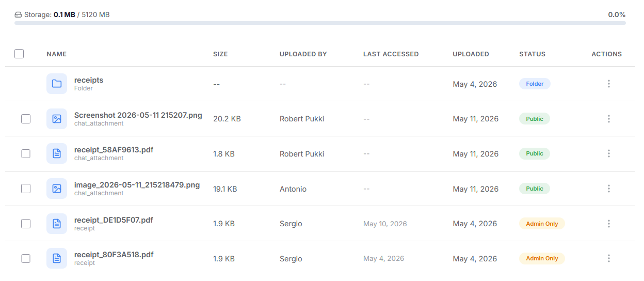Click the 0.0% storage percentage

(x=617, y=15)
